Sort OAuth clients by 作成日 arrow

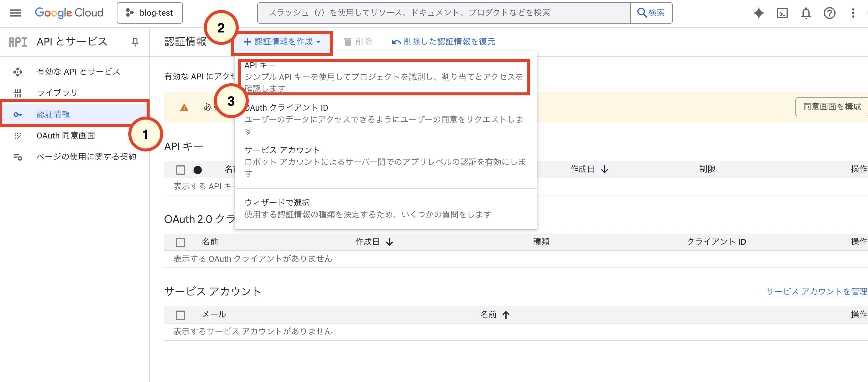click(389, 242)
